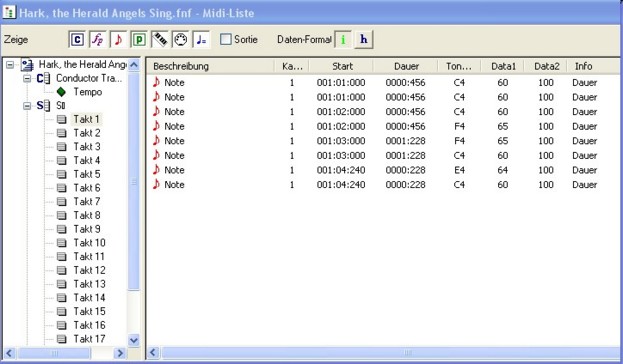
Task: Toggle the MIDI plug connector filter icon
Action: [x=180, y=39]
